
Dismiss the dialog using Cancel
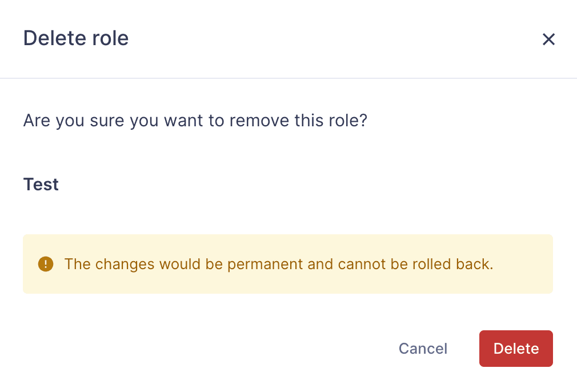423,349
